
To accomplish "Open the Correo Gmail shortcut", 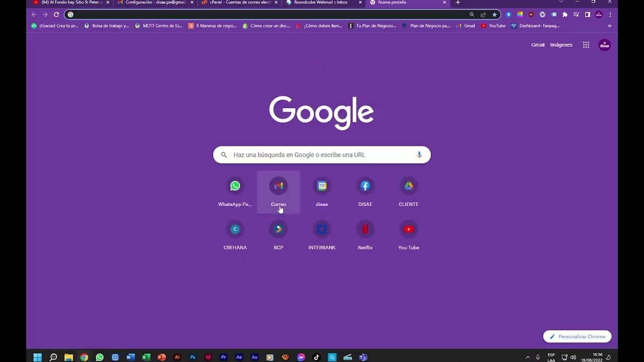I will coord(278,192).
